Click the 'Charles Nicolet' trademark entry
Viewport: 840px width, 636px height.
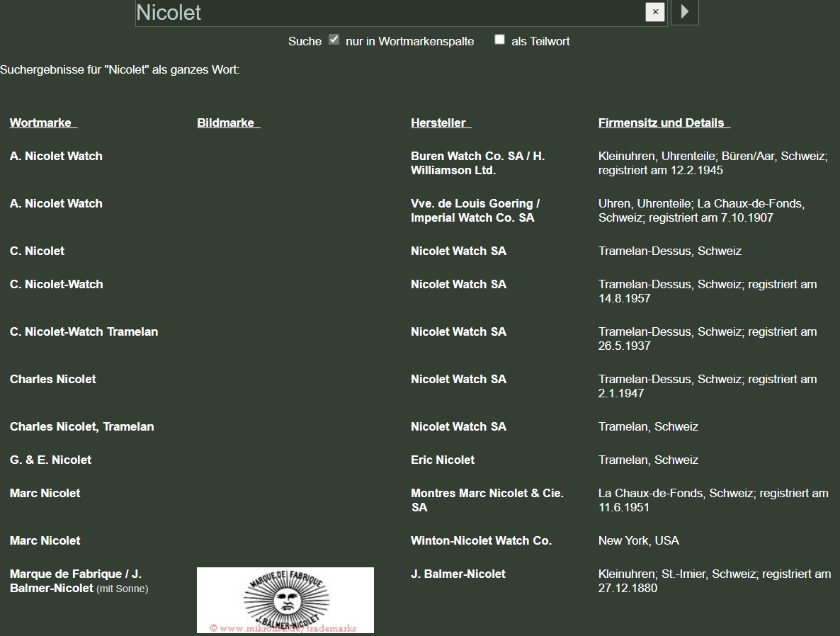[53, 379]
